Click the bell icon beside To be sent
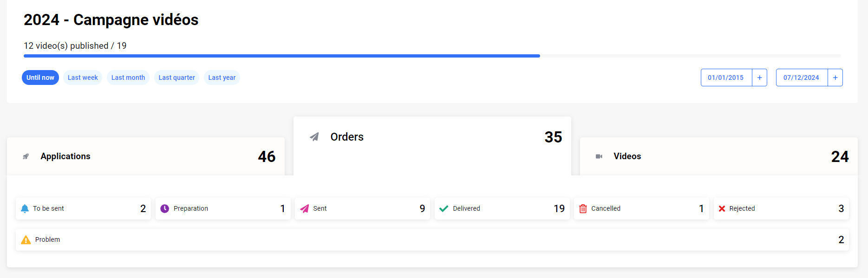 pyautogui.click(x=25, y=209)
